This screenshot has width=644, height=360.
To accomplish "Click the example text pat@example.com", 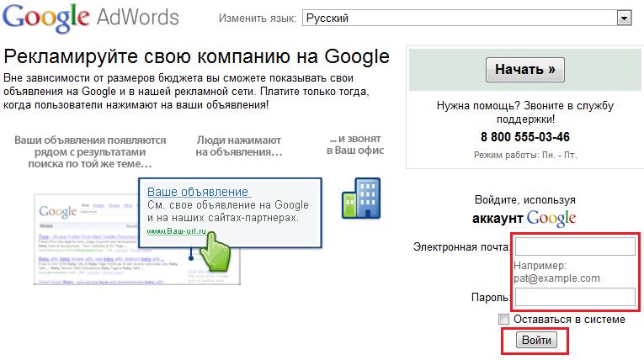I will (x=556, y=278).
